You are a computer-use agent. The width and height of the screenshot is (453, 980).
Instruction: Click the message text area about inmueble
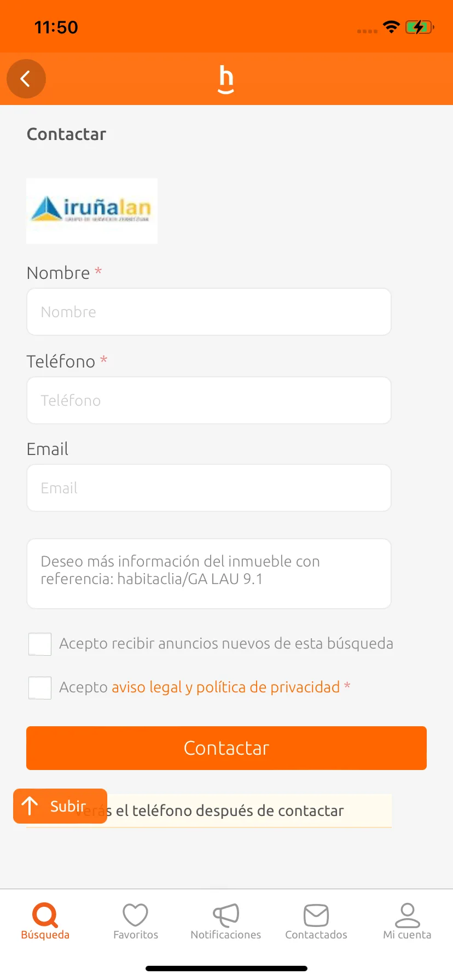point(209,574)
